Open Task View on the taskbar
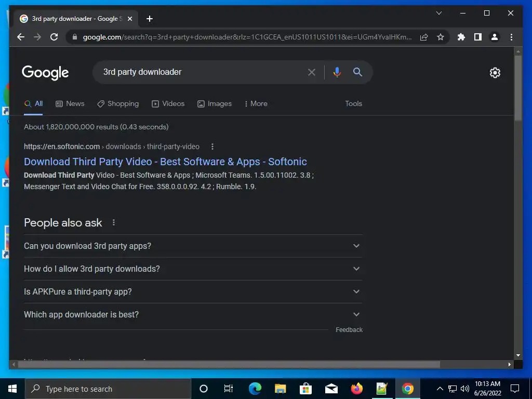Viewport: 532px width, 399px height. (229, 389)
